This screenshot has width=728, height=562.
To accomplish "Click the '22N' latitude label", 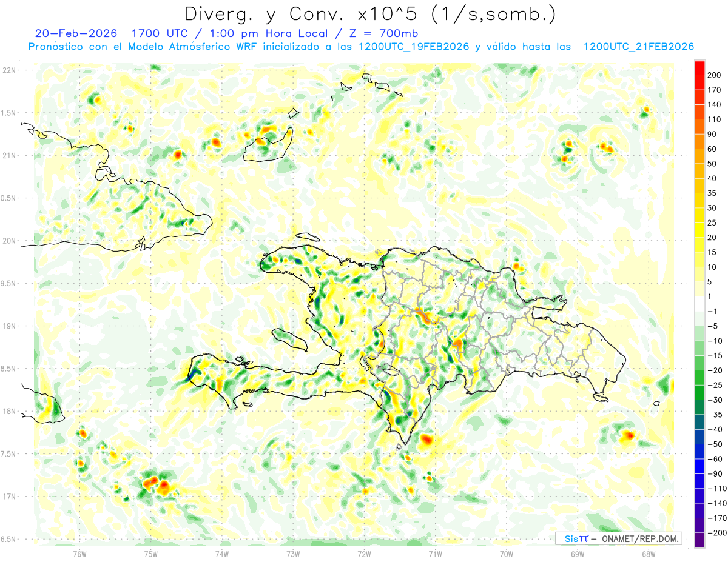I will pos(9,70).
